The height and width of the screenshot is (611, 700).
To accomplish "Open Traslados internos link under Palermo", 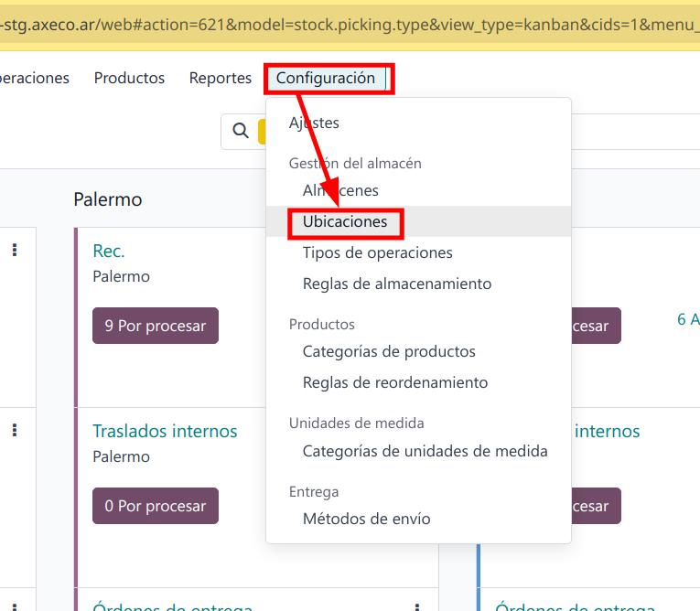I will coord(165,431).
